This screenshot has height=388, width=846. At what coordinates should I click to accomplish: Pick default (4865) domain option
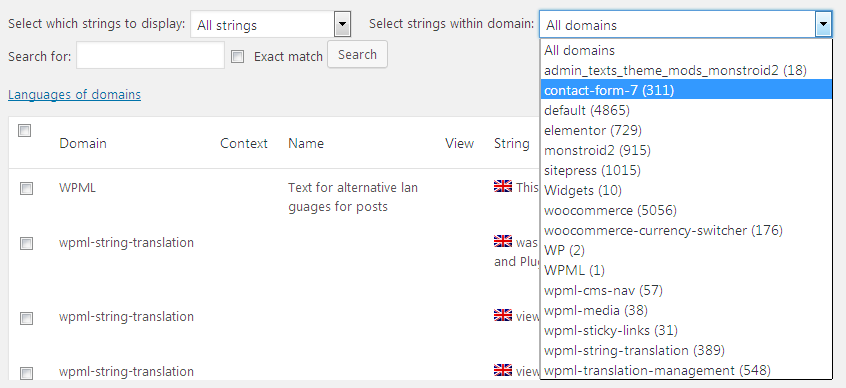686,110
